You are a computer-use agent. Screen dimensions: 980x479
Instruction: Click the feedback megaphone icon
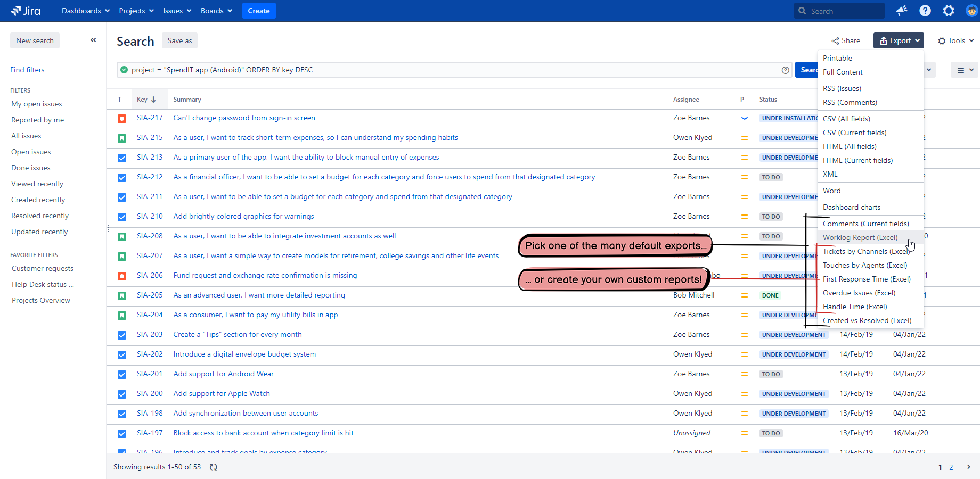pyautogui.click(x=902, y=11)
